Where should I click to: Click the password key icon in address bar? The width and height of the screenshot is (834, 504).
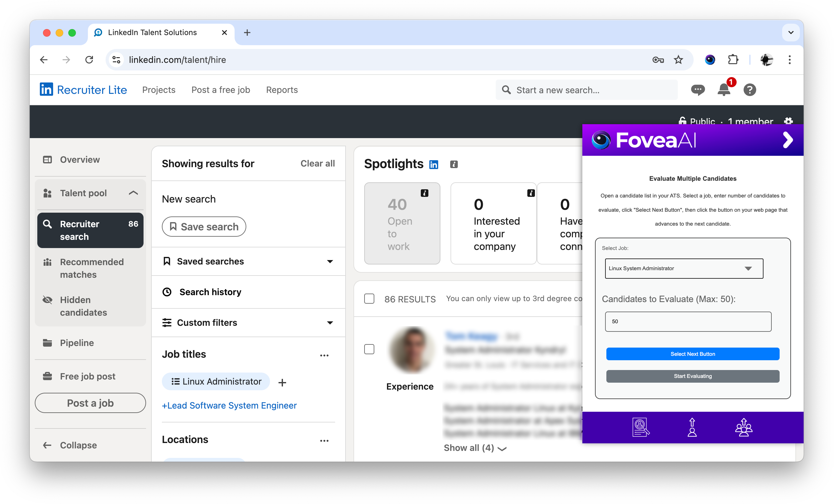658,60
